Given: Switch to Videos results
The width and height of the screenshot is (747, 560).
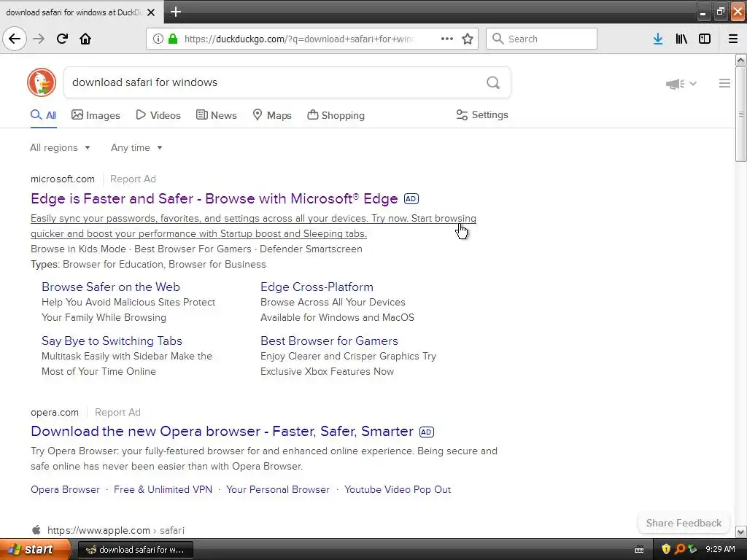Looking at the screenshot, I should (x=158, y=115).
